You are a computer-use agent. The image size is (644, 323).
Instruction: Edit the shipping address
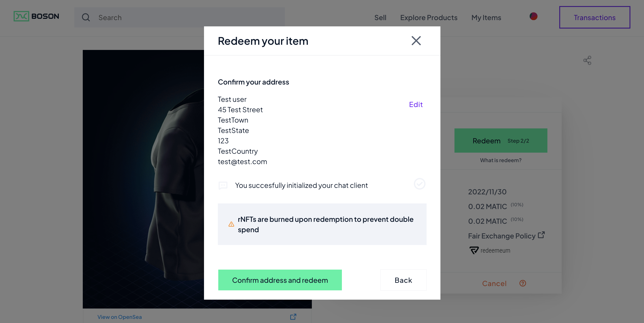[x=416, y=104]
